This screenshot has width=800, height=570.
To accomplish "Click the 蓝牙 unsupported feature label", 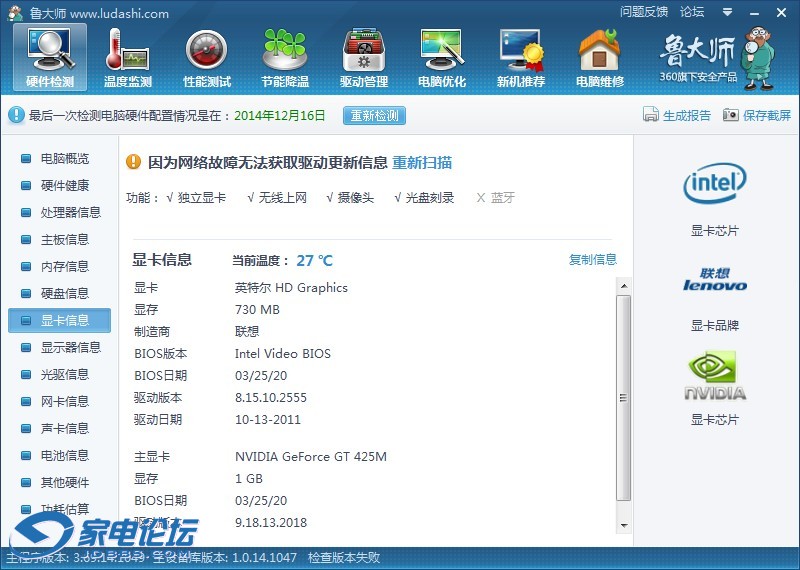I will click(503, 198).
